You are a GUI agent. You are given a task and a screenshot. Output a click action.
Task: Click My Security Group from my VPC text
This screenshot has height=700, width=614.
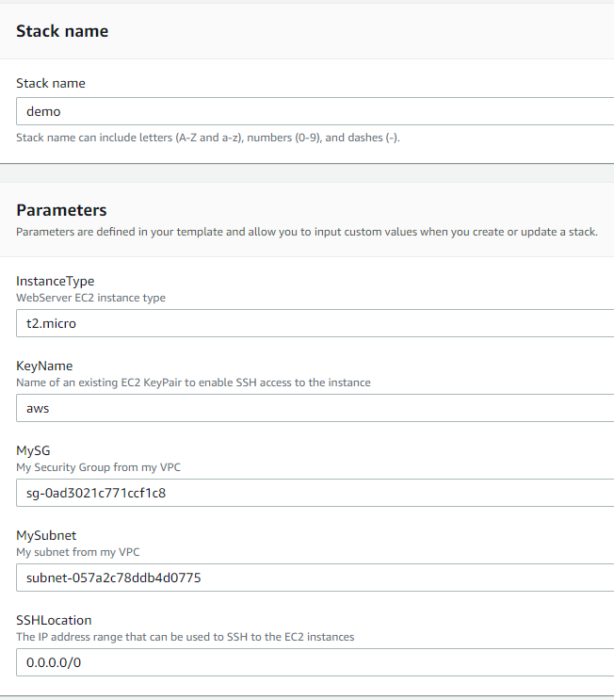(x=99, y=467)
